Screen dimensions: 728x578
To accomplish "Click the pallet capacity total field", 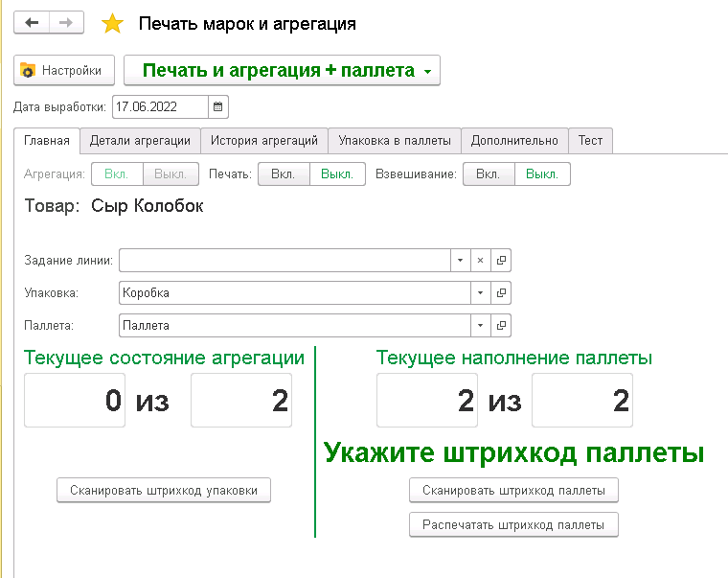I will coord(582,400).
